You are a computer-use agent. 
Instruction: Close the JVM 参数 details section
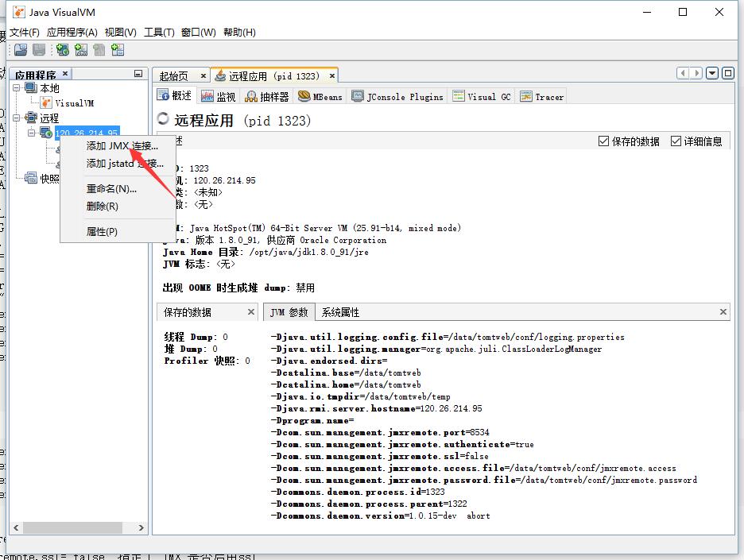click(723, 311)
